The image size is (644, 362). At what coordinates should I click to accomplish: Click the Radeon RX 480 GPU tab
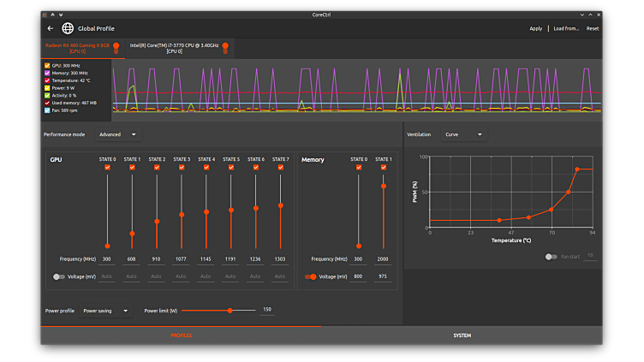point(77,47)
